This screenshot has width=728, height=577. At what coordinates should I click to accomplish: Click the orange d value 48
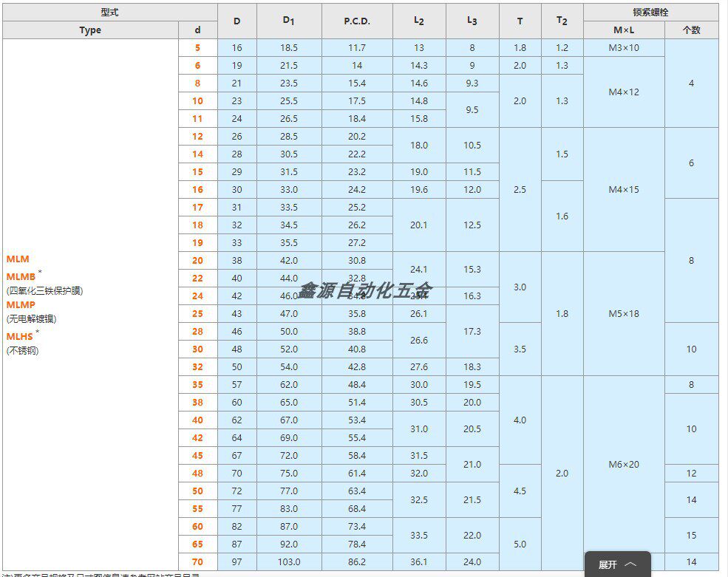click(198, 473)
